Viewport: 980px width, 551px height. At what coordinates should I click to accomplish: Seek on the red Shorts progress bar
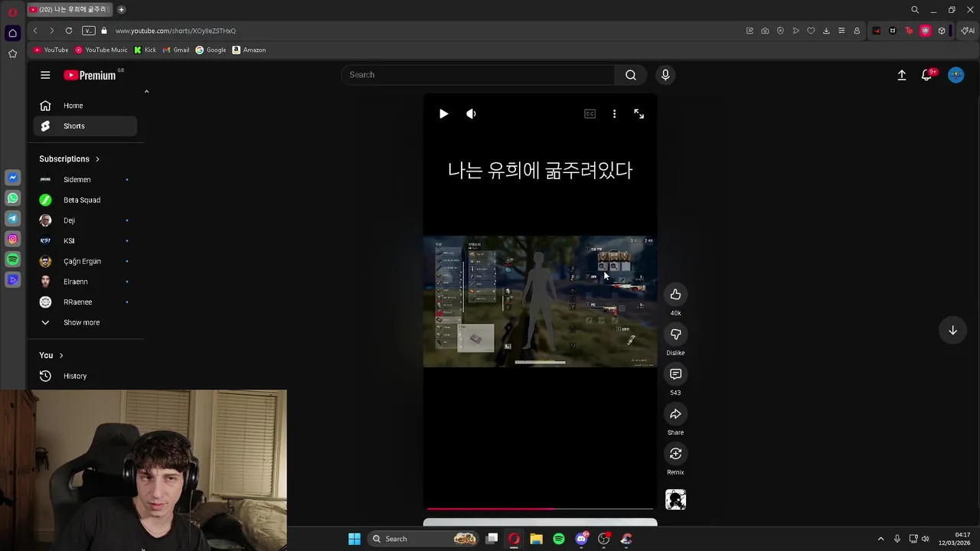point(540,508)
